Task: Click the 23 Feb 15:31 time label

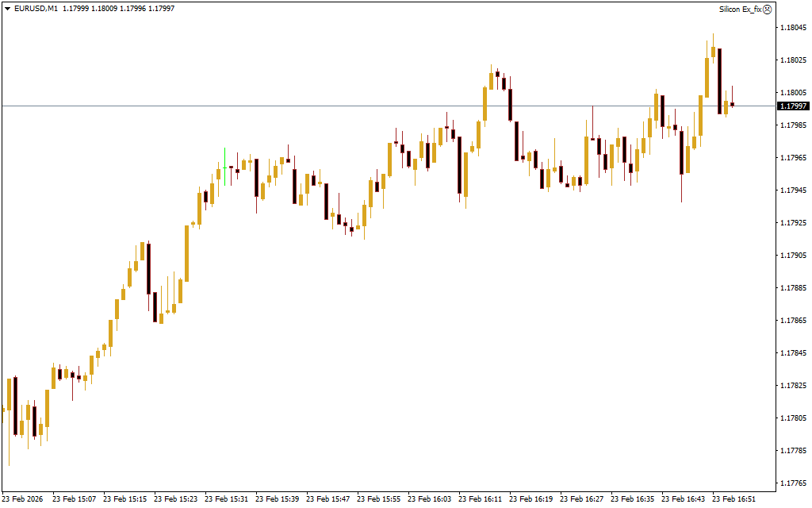Action: pyautogui.click(x=226, y=499)
